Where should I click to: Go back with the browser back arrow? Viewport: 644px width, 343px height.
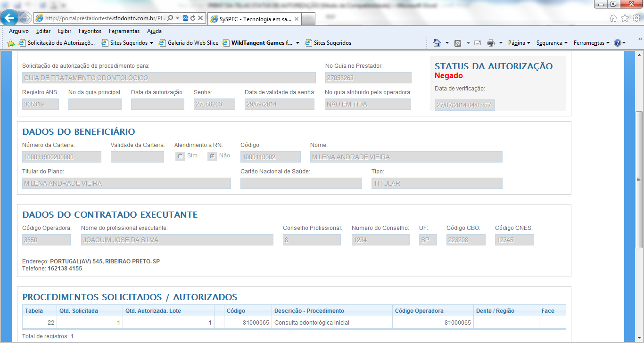(x=10, y=18)
